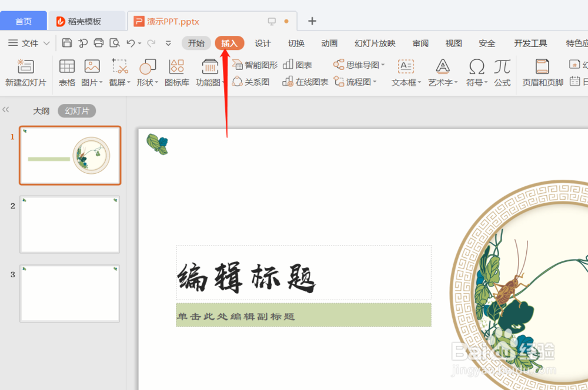Screen dimensions: 588x390
Task: Switch to the 开始 ribbon tab
Action: [196, 43]
